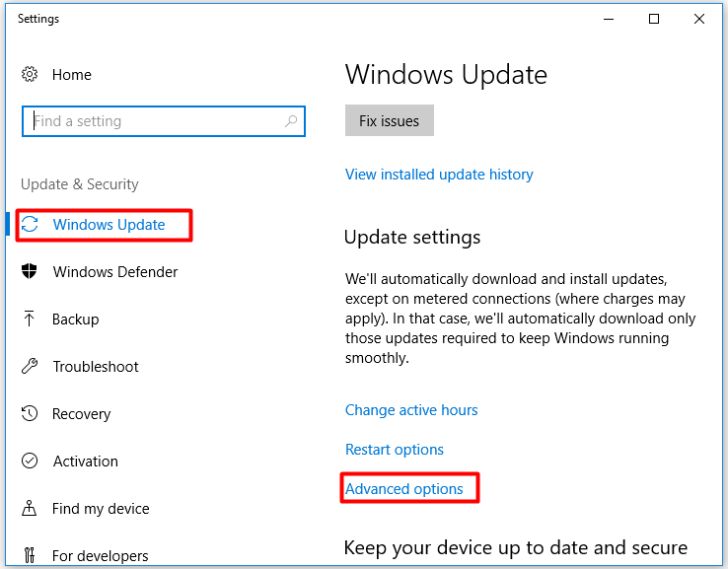Open the Backup settings page
The height and width of the screenshot is (569, 728).
point(76,320)
